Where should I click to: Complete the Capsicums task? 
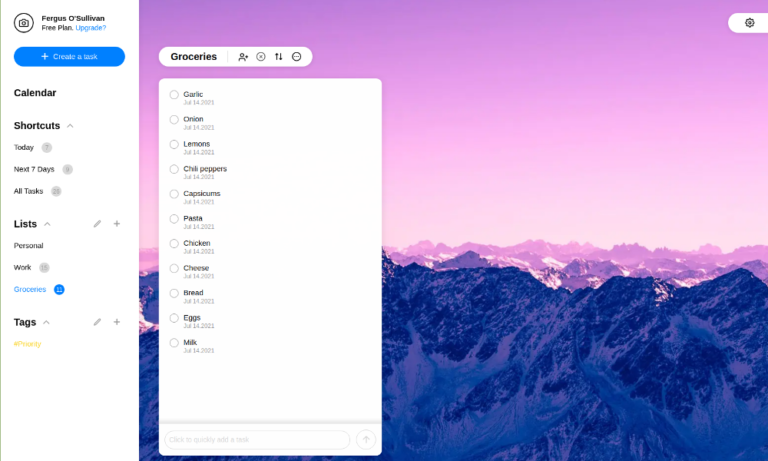(174, 194)
